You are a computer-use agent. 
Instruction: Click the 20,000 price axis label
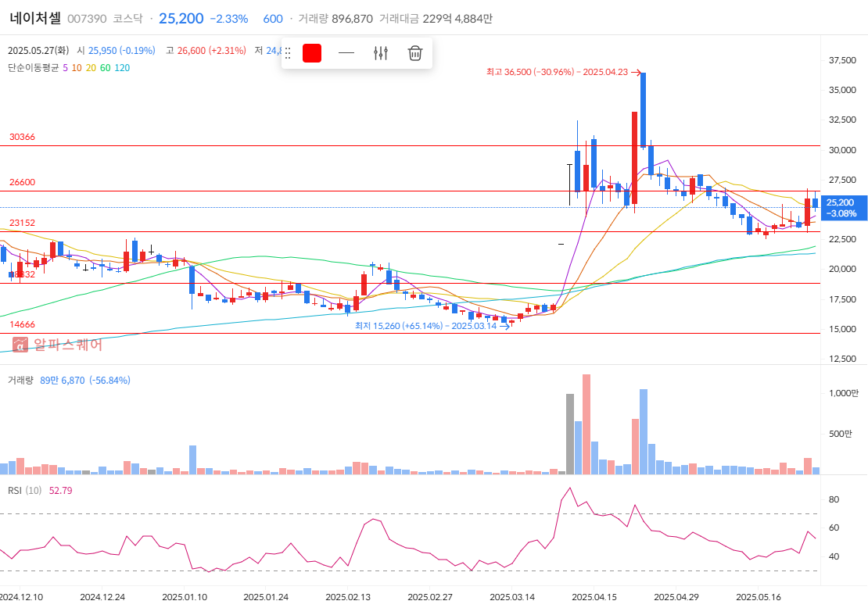click(842, 269)
